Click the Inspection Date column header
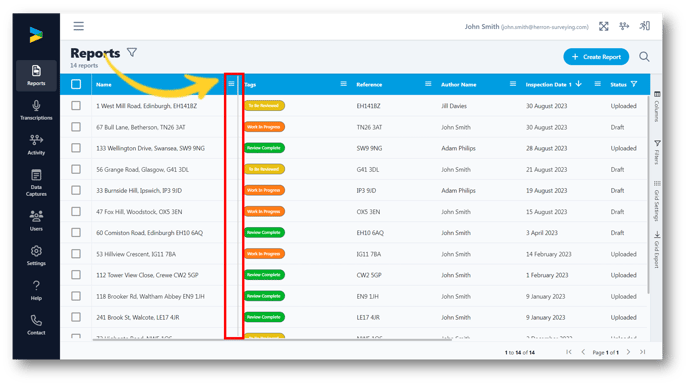 pyautogui.click(x=548, y=84)
